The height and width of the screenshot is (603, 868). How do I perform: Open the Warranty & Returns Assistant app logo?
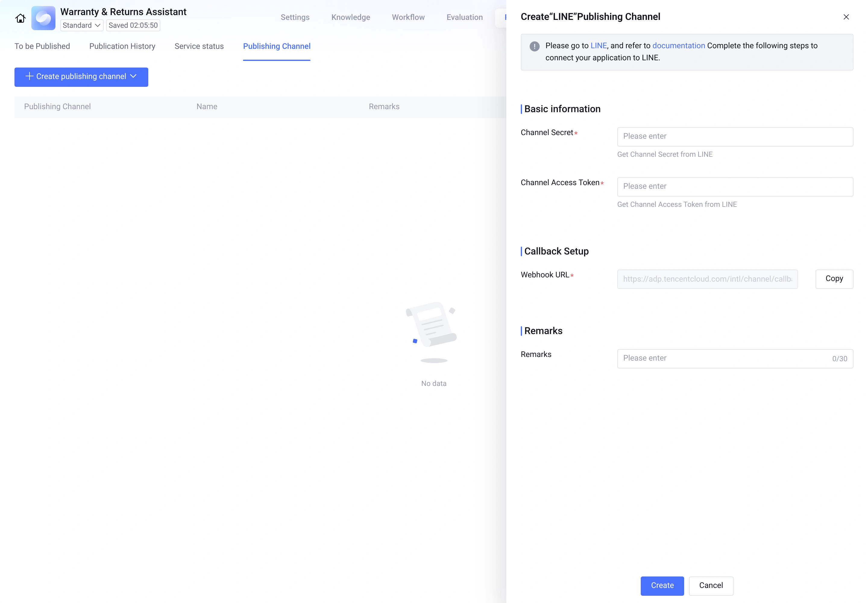[43, 18]
